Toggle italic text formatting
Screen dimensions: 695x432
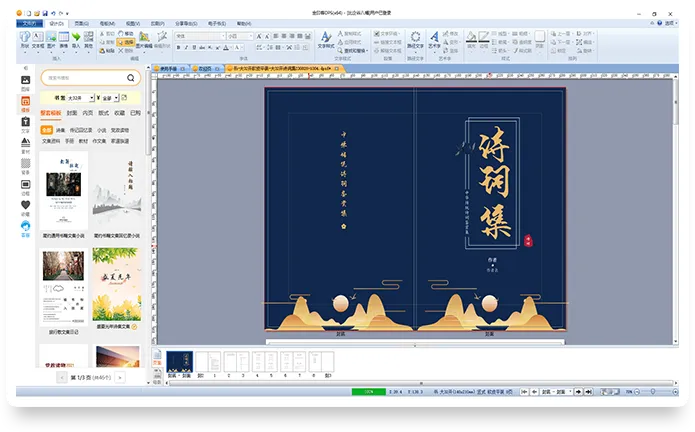pos(187,45)
